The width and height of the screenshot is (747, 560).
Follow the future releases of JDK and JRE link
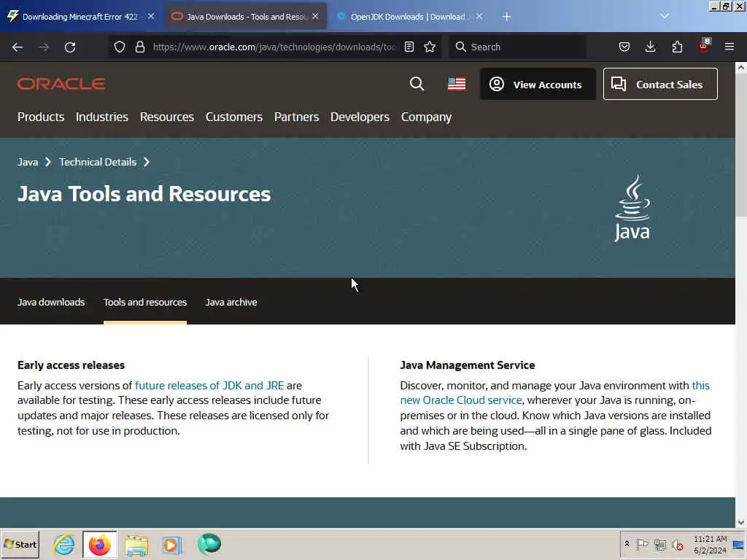coord(209,385)
